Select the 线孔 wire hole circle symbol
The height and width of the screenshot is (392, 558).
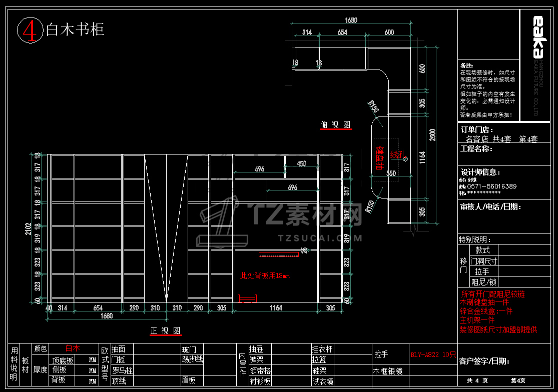click(405, 159)
